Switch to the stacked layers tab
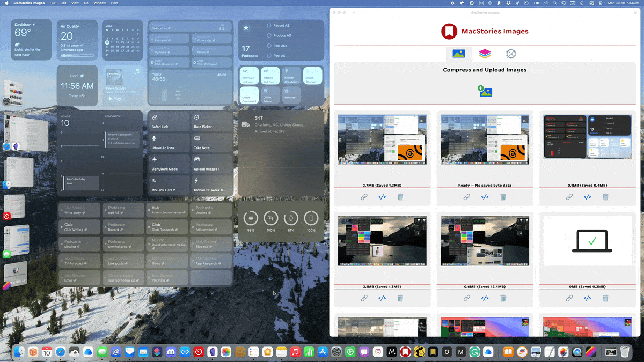The image size is (644, 362). click(x=485, y=54)
